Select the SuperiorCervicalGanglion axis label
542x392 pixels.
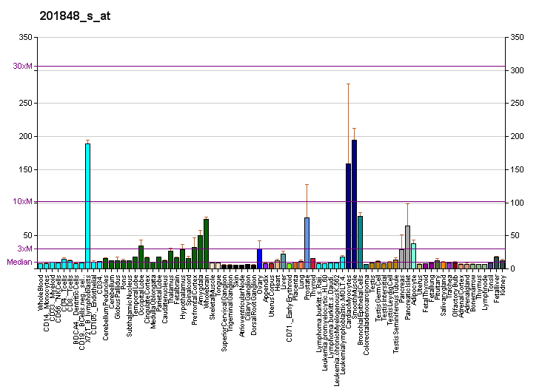[224, 313]
